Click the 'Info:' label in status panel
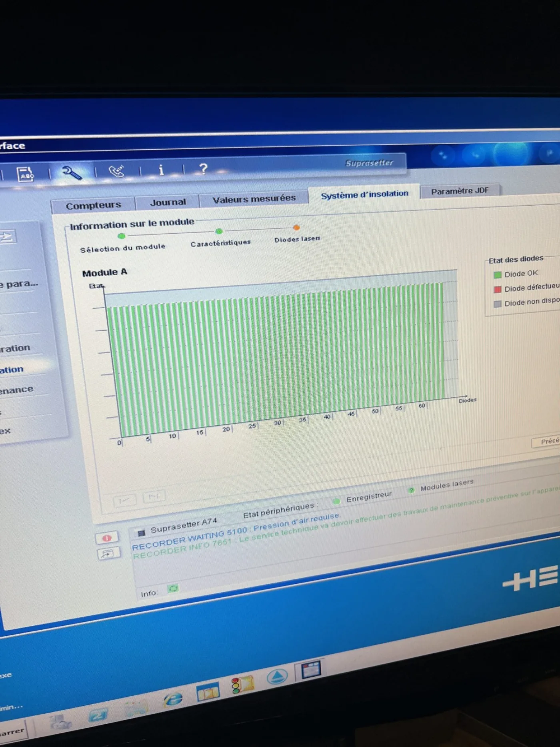560x747 pixels. click(149, 594)
